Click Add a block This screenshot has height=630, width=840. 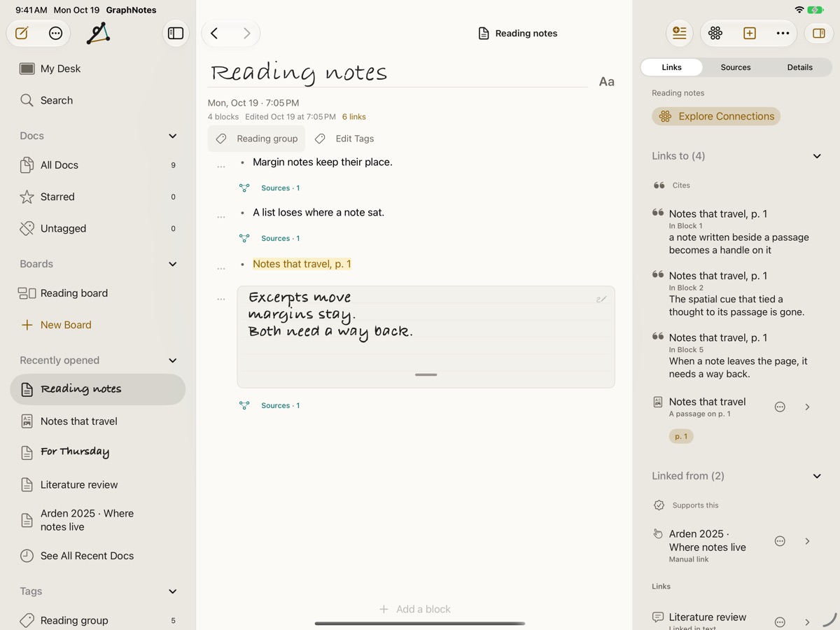click(x=415, y=609)
